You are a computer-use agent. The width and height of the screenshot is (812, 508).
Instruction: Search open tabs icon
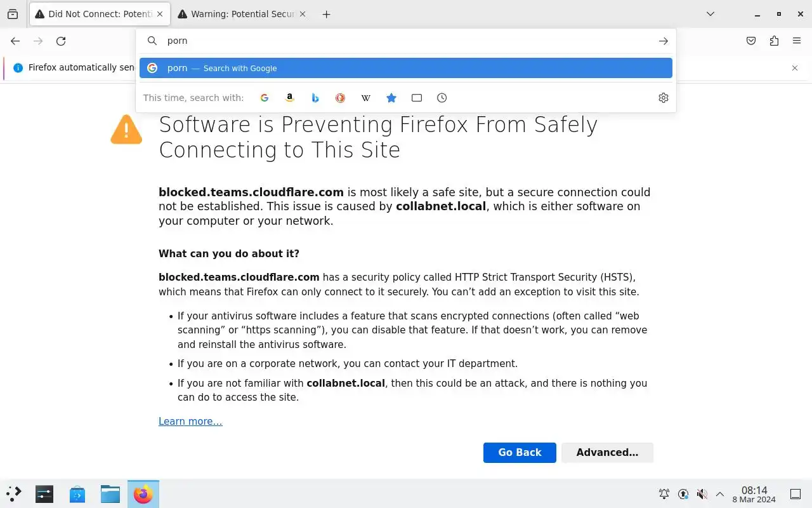point(417,98)
